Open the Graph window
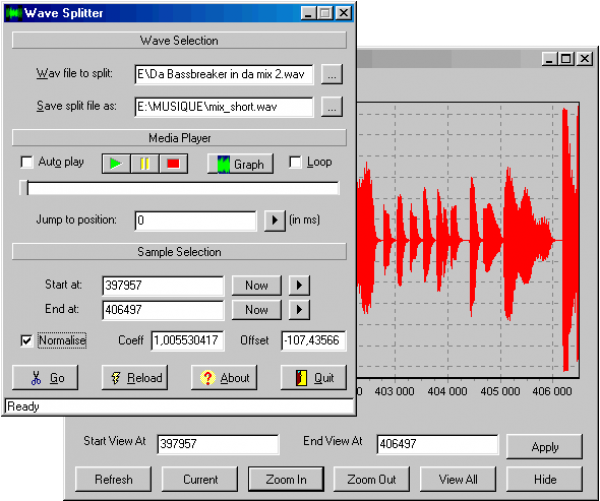This screenshot has width=600, height=501. [x=240, y=164]
